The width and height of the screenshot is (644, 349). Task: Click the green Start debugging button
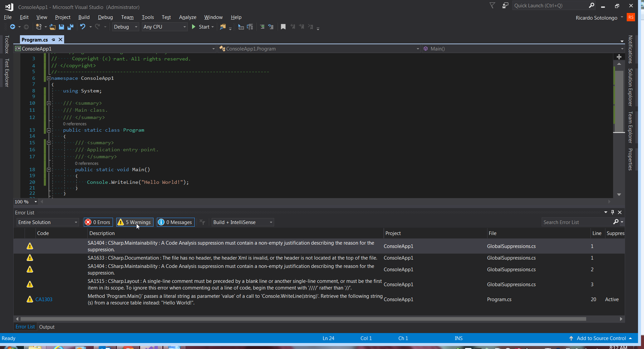(200, 27)
